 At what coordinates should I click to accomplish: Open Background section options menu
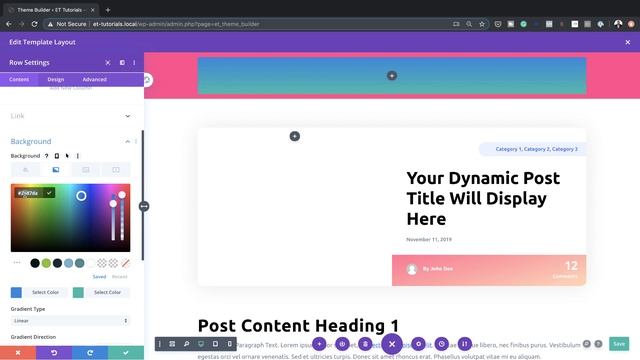click(x=136, y=141)
